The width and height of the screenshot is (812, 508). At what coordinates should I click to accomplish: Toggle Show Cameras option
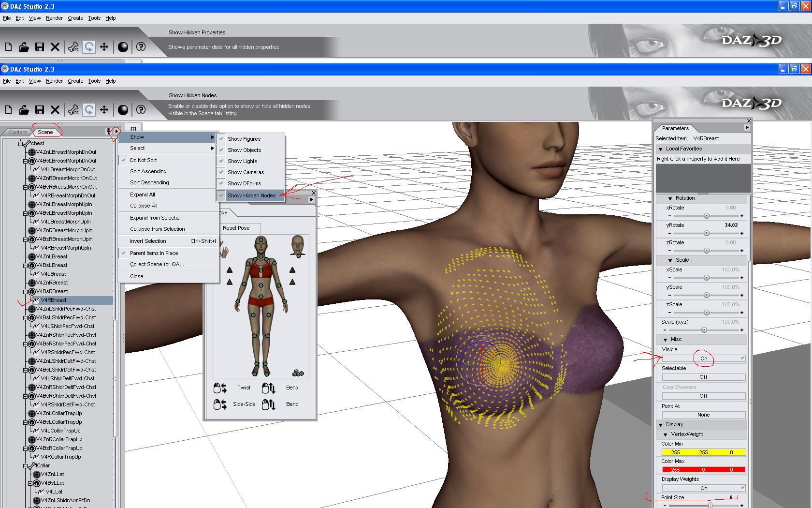(x=251, y=172)
